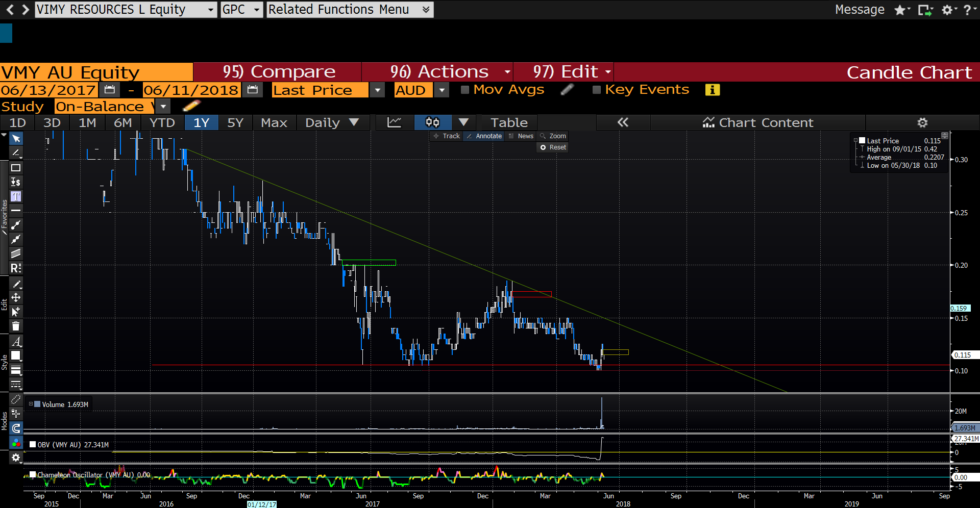Open the RGB color palette icon
This screenshot has height=508, width=980.
tap(16, 443)
